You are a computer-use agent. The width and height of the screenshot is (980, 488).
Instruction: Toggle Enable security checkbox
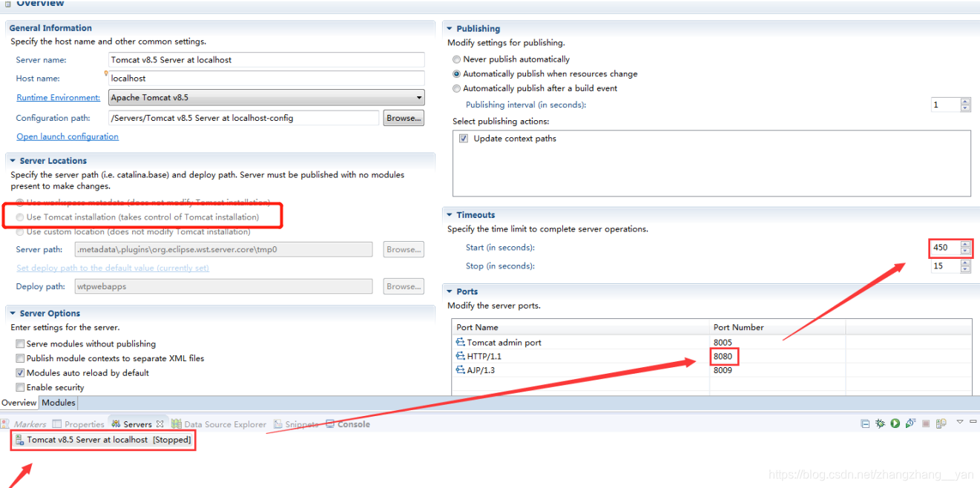[x=20, y=387]
